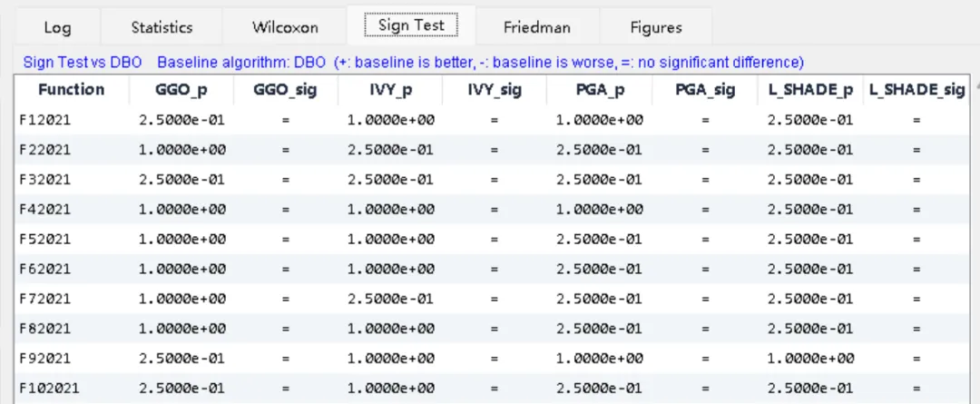Click the Function column header

point(71,90)
